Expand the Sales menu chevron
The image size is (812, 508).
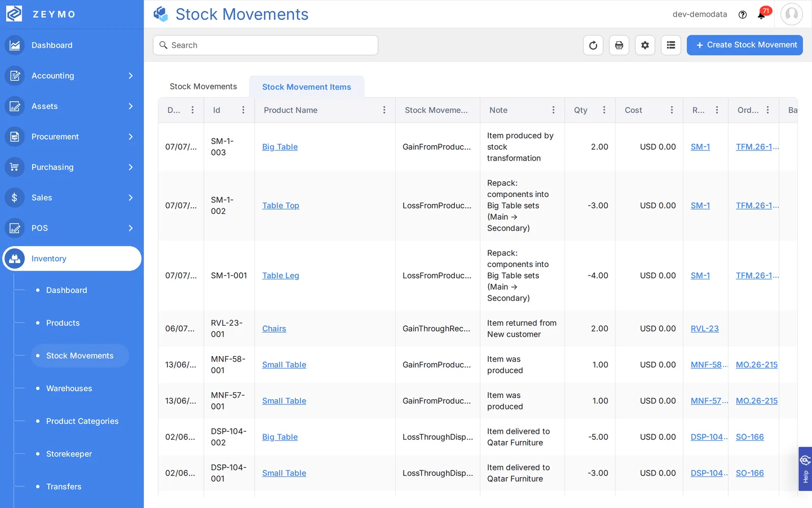pyautogui.click(x=130, y=198)
